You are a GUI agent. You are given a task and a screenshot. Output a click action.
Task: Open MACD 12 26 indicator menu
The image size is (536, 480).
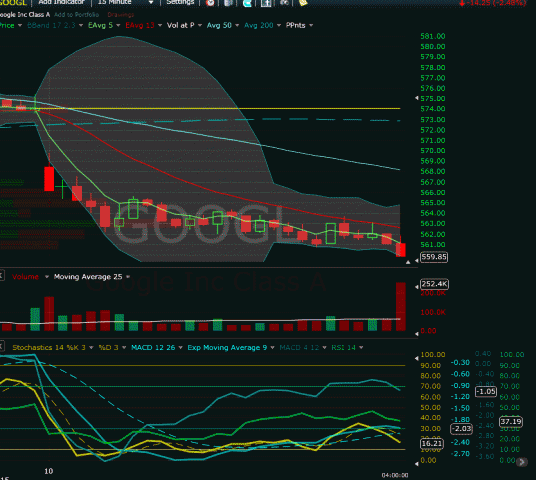pos(153,348)
